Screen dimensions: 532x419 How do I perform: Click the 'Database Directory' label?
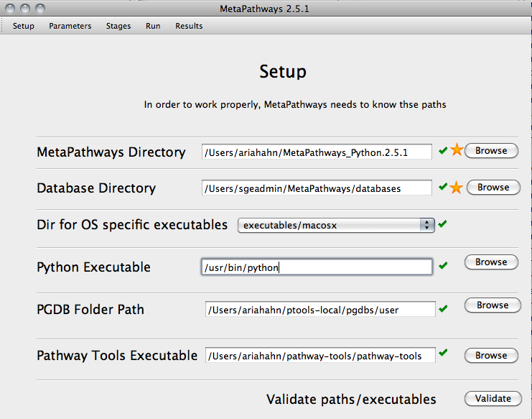(96, 188)
